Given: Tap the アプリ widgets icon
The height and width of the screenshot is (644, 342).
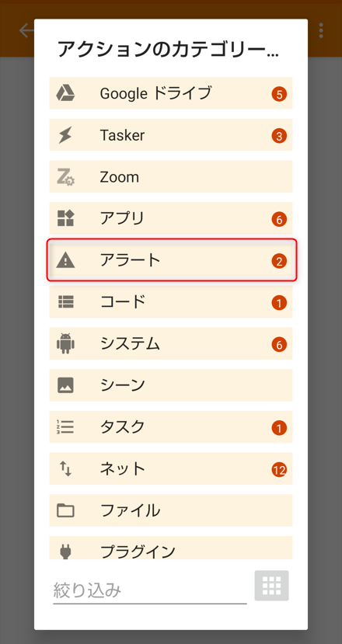Looking at the screenshot, I should 65,218.
